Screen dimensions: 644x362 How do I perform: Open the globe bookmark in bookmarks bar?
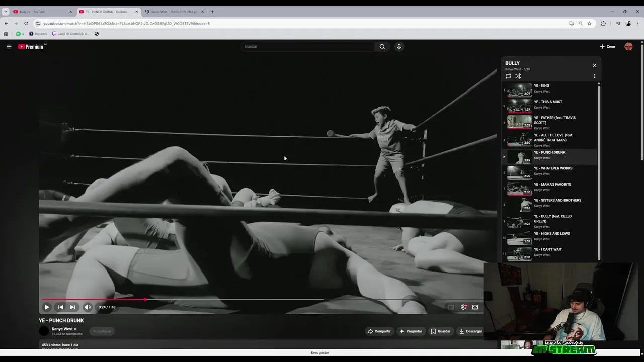click(x=97, y=34)
